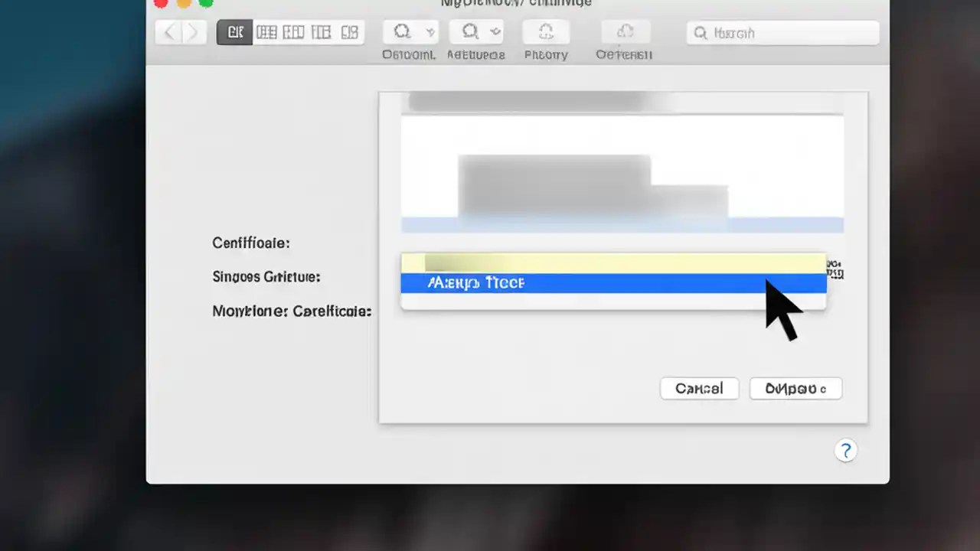Click the refresh/sync toolbar icon

pyautogui.click(x=546, y=31)
